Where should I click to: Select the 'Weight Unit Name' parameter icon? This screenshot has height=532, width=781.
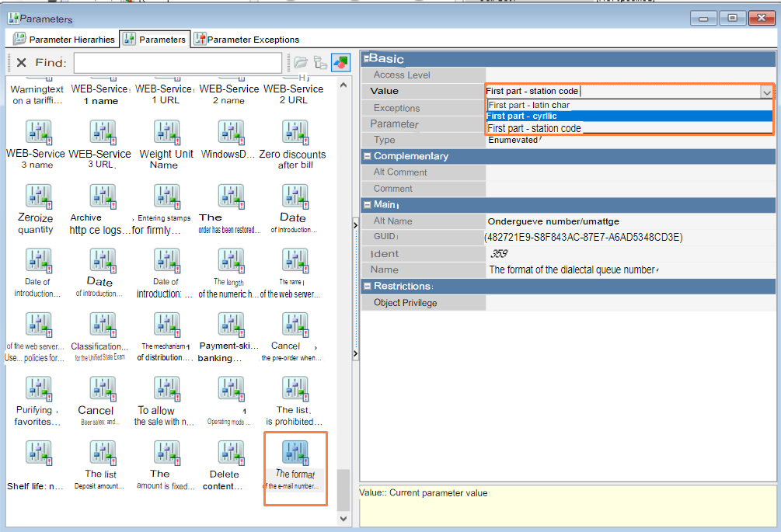(x=166, y=132)
